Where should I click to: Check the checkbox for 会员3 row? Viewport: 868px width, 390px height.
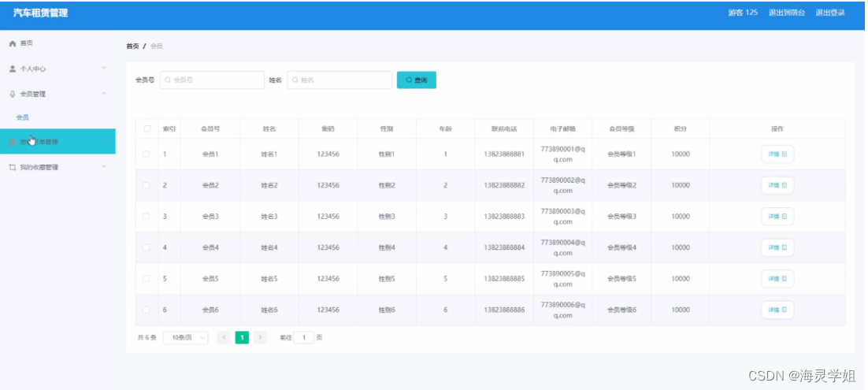pyautogui.click(x=147, y=216)
